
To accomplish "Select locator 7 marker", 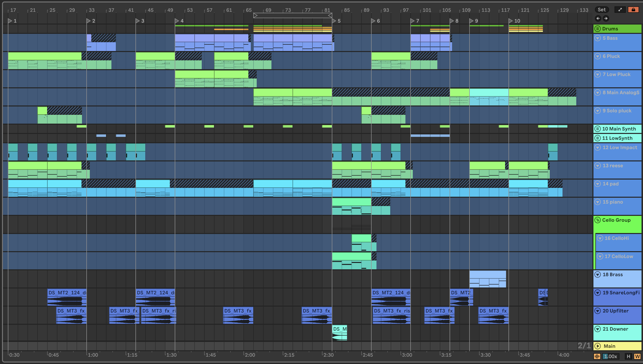I will (x=412, y=21).
